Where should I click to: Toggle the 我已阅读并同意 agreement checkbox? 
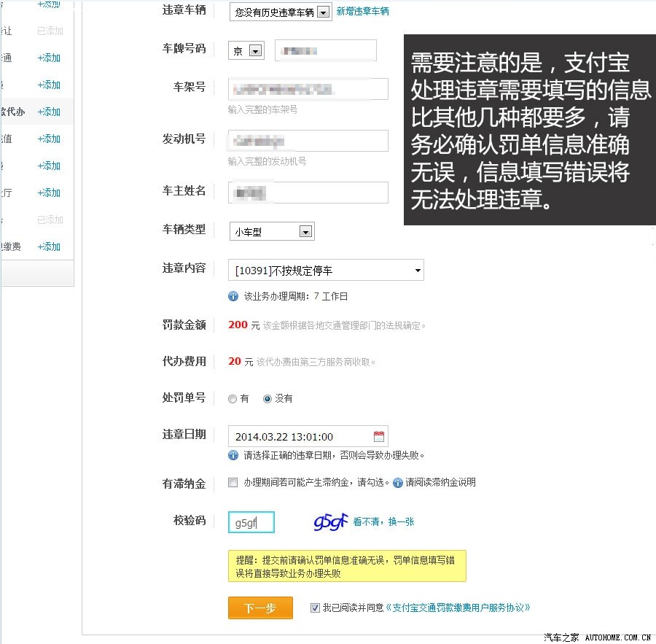point(315,608)
